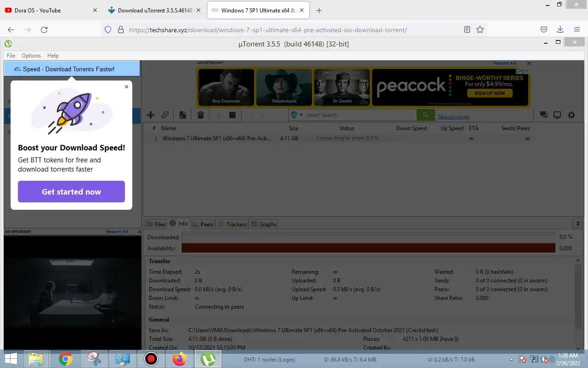588x368 pixels.
Task: Sort by Up Speed column header
Action: tap(452, 128)
